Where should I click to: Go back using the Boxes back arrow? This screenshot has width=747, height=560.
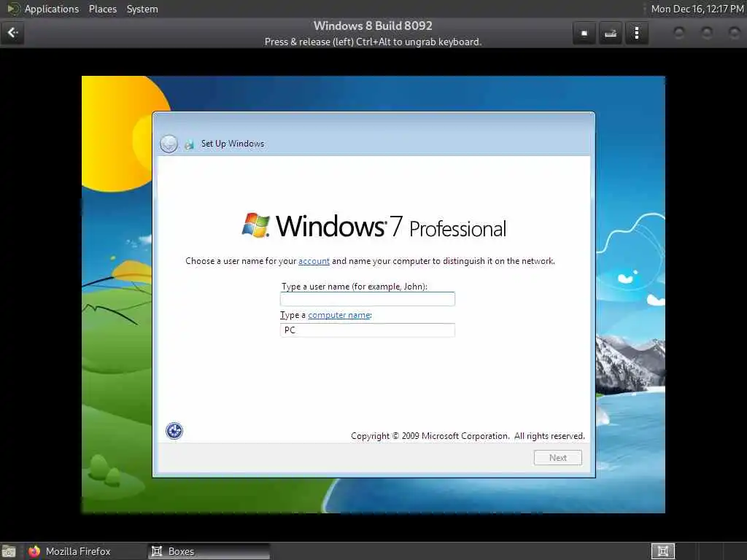(12, 33)
